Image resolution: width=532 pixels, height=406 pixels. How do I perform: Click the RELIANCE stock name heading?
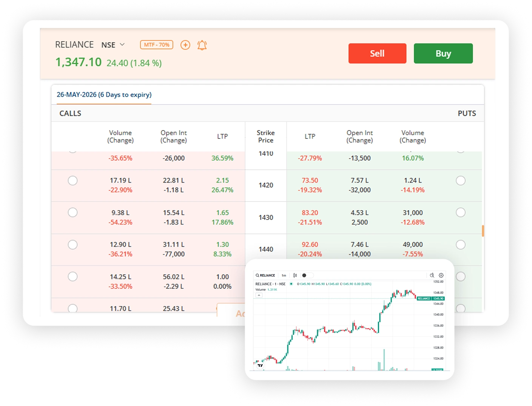[x=74, y=45]
